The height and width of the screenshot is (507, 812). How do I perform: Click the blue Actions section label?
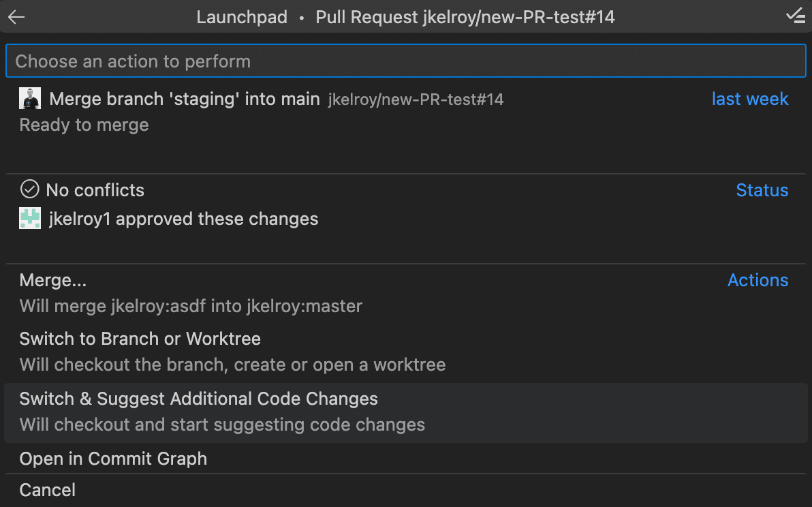[758, 280]
